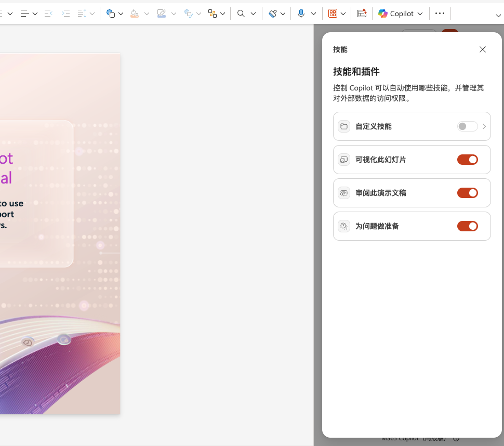Viewport: 504px width, 446px height.
Task: Click the shapes insert icon
Action: [x=111, y=14]
